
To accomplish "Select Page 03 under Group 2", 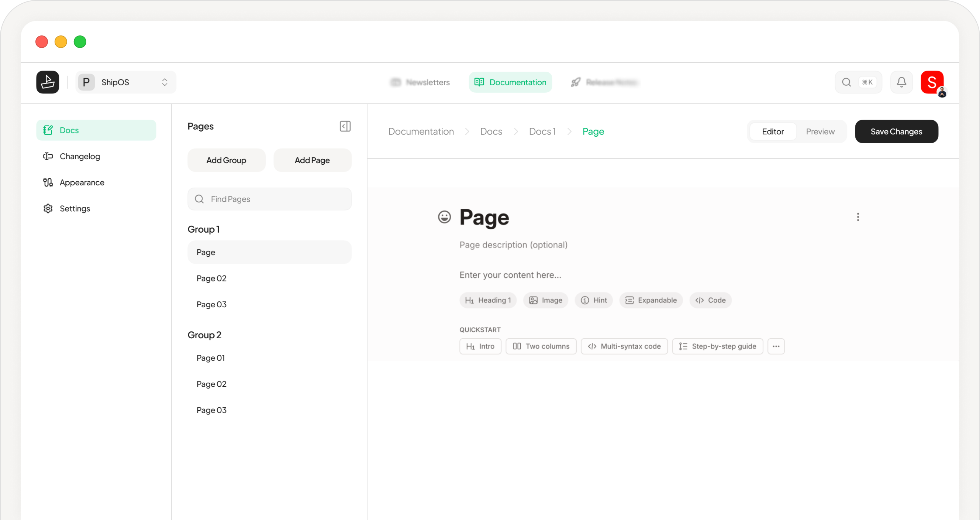I will click(x=211, y=410).
